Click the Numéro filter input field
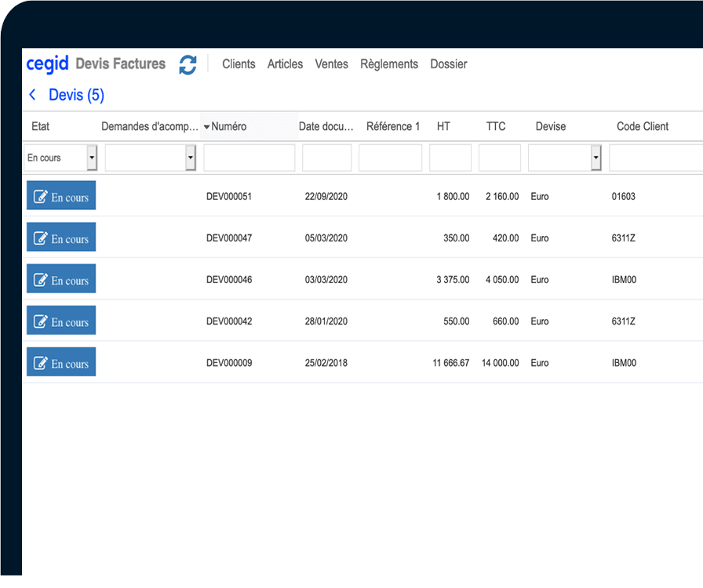The height and width of the screenshot is (588, 703). tap(249, 158)
